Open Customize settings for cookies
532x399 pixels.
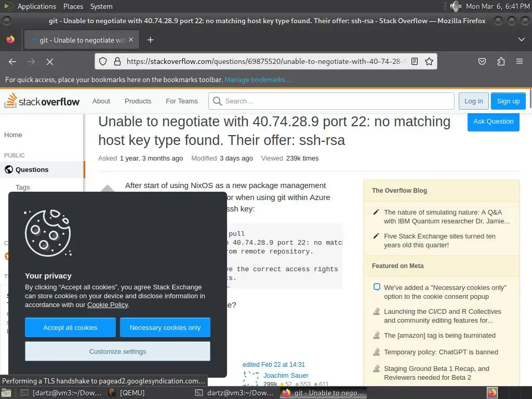pyautogui.click(x=117, y=351)
